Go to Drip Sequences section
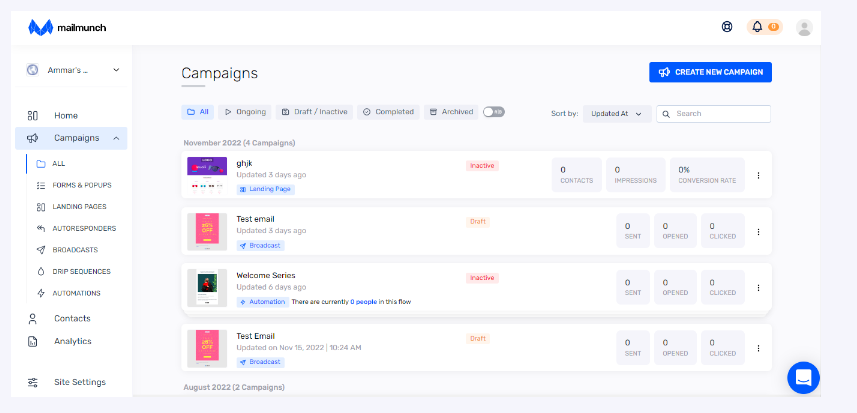This screenshot has height=413, width=857. coord(81,271)
